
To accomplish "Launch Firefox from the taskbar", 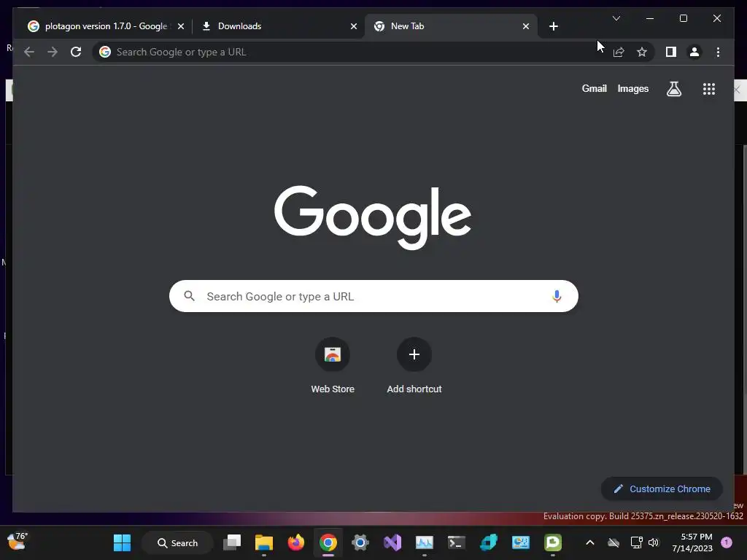I will click(296, 542).
